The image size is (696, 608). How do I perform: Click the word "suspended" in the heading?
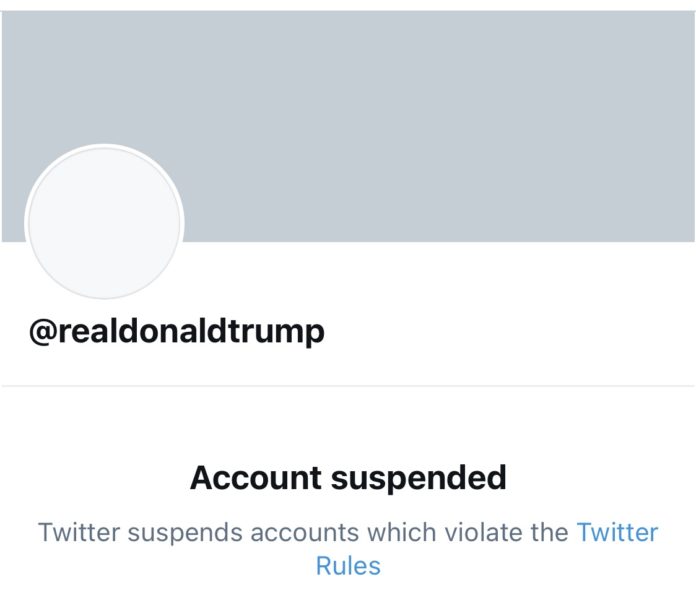pyautogui.click(x=418, y=478)
